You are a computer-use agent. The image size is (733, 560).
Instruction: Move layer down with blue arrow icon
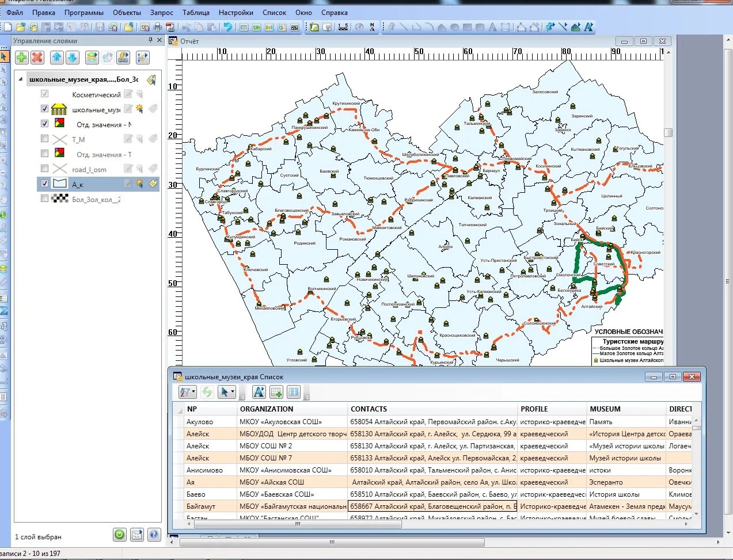tap(73, 57)
